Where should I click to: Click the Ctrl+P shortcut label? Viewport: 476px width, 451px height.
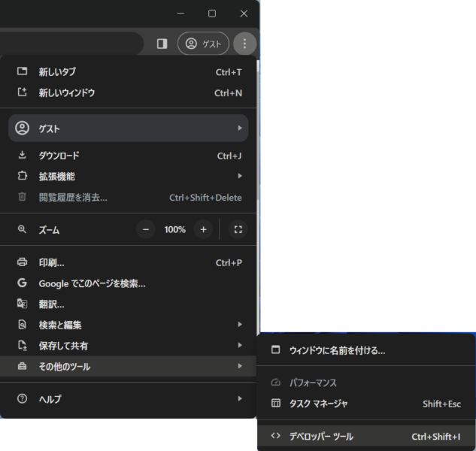(229, 263)
